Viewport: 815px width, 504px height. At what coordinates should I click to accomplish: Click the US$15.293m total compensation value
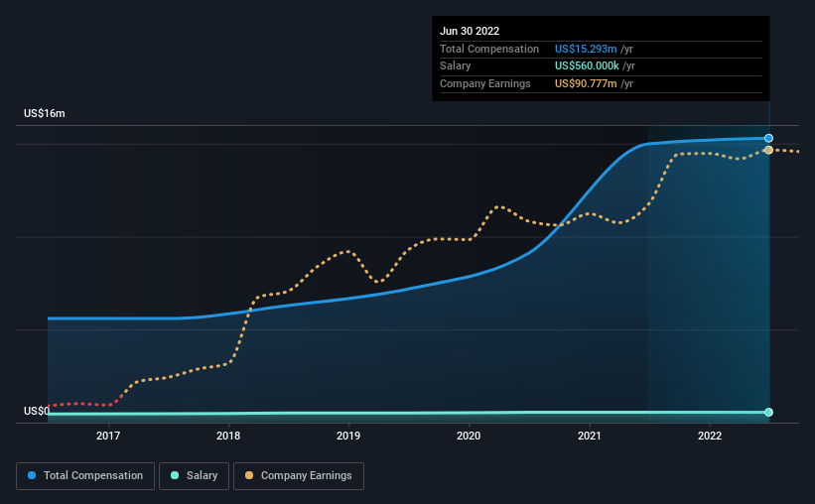pyautogui.click(x=586, y=49)
